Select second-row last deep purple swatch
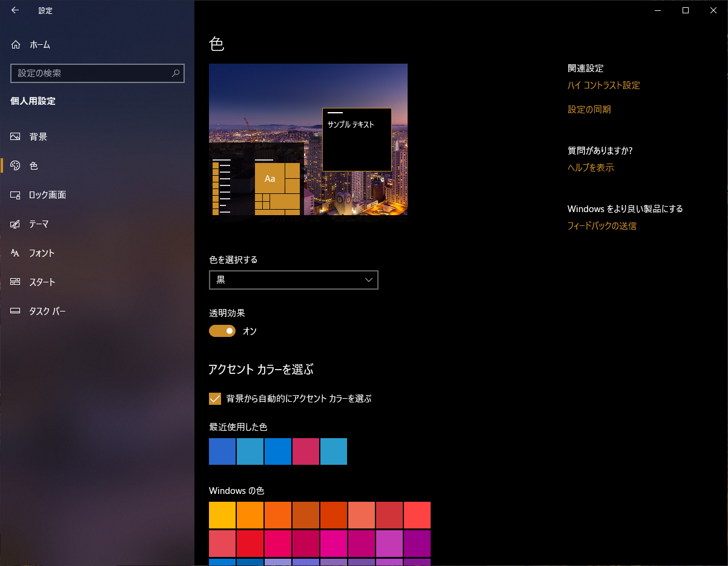Image resolution: width=728 pixels, height=566 pixels. pyautogui.click(x=417, y=544)
